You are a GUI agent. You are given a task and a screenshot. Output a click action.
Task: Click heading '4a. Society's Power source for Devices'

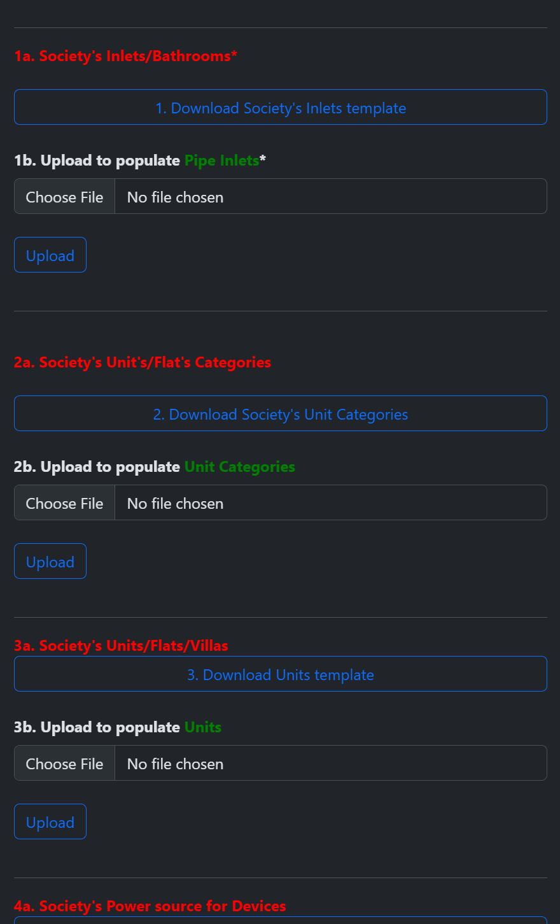[150, 906]
